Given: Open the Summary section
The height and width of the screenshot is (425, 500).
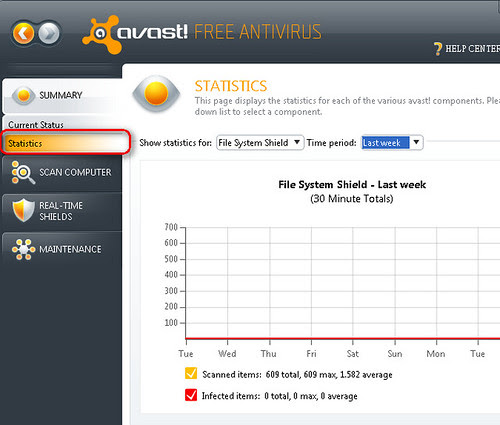Looking at the screenshot, I should [x=62, y=96].
